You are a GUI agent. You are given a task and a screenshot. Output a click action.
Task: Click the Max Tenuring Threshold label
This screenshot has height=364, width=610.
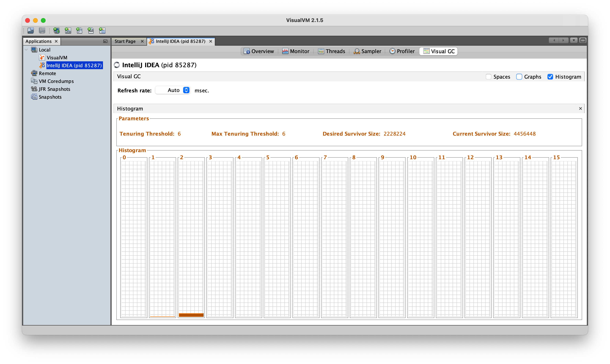(245, 134)
